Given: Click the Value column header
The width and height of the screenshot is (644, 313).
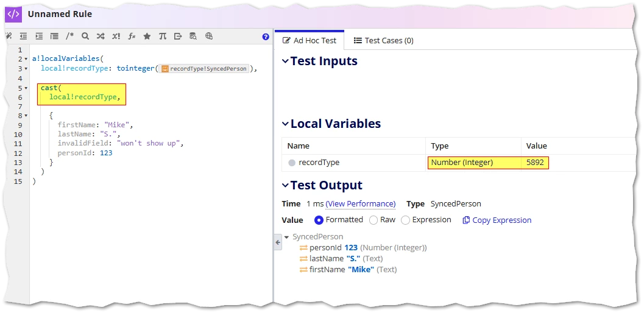Looking at the screenshot, I should (536, 146).
